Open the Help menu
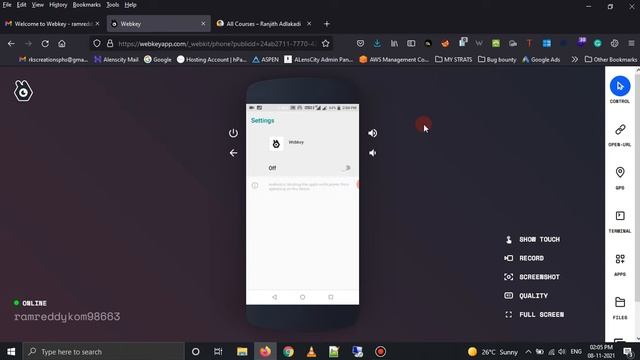The image size is (640, 360). pyautogui.click(x=130, y=5)
